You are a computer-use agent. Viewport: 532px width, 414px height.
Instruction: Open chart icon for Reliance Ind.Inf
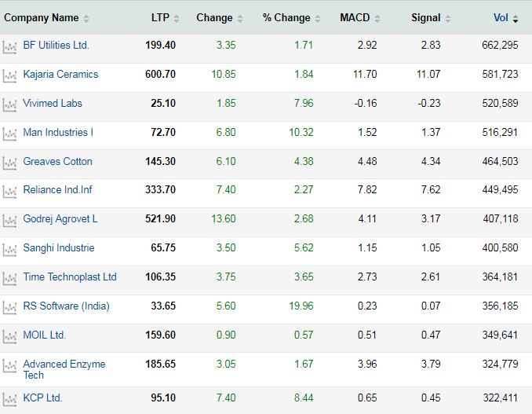click(x=9, y=192)
